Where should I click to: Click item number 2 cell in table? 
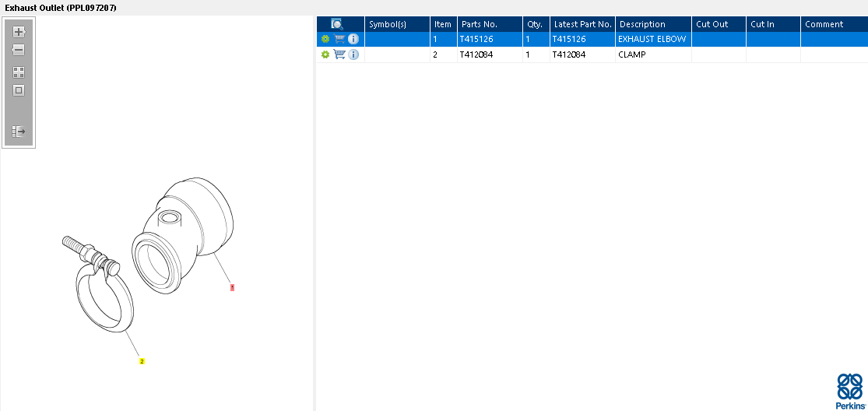point(444,54)
